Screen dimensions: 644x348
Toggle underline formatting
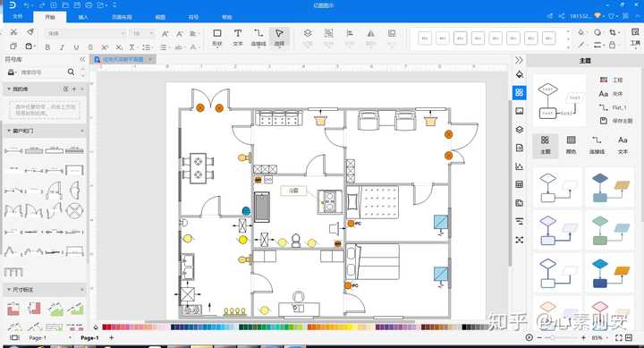[x=76, y=47]
